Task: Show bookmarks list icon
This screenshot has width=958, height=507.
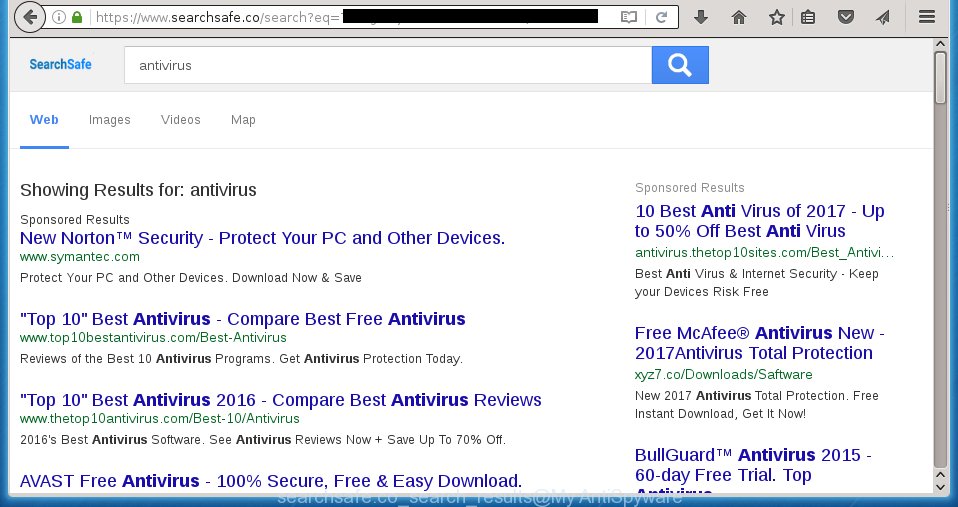Action: 808,17
